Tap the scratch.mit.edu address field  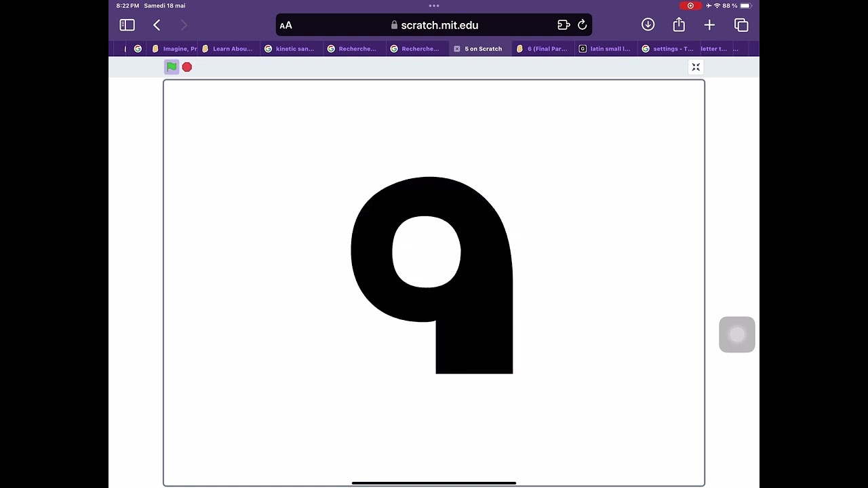coord(434,25)
